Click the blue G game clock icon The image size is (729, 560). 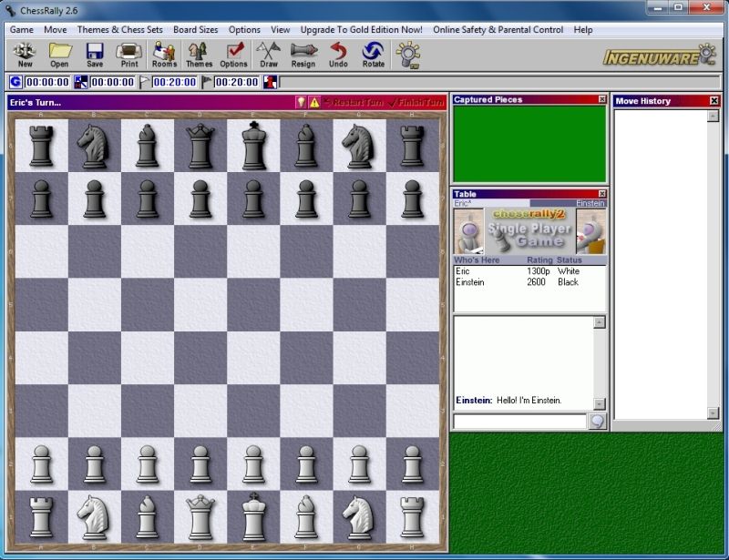coord(15,82)
